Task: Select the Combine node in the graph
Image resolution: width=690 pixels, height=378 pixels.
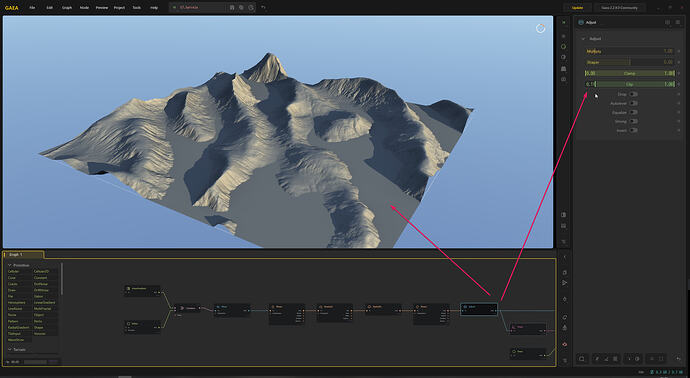Action: pyautogui.click(x=187, y=308)
